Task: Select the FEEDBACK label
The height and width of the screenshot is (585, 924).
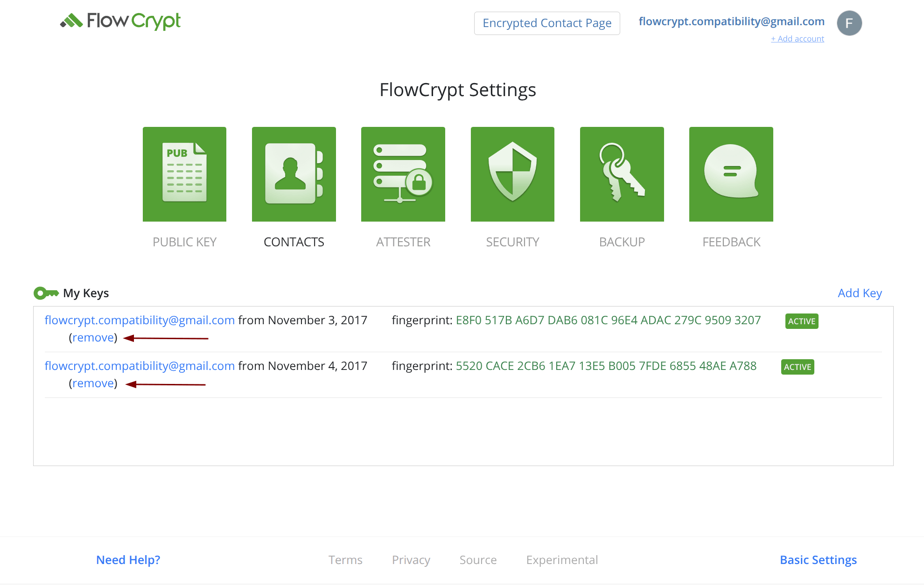Action: point(731,242)
